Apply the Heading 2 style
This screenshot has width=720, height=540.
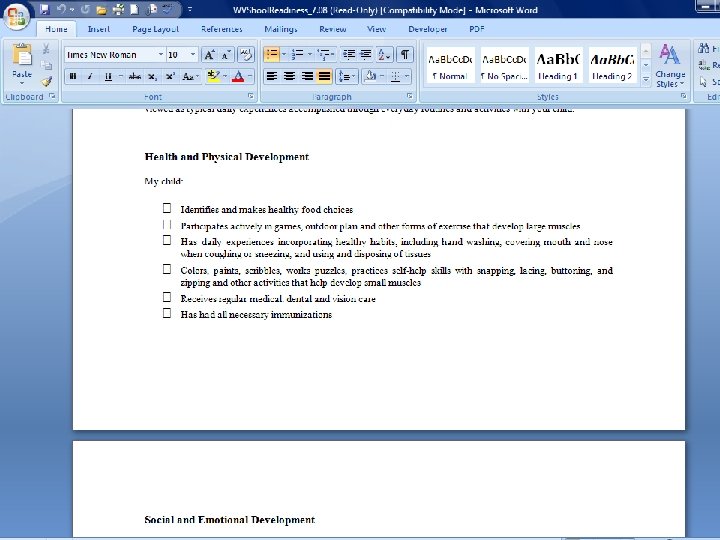click(x=613, y=65)
